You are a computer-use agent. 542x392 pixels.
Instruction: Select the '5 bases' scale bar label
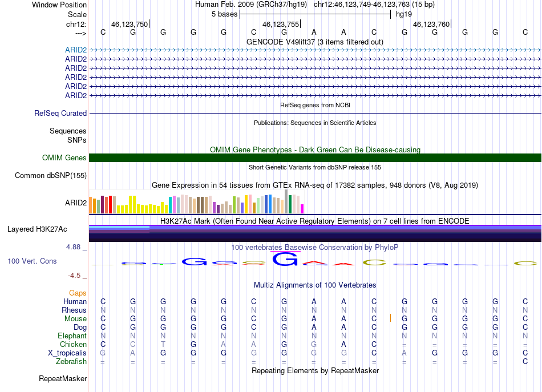(224, 14)
